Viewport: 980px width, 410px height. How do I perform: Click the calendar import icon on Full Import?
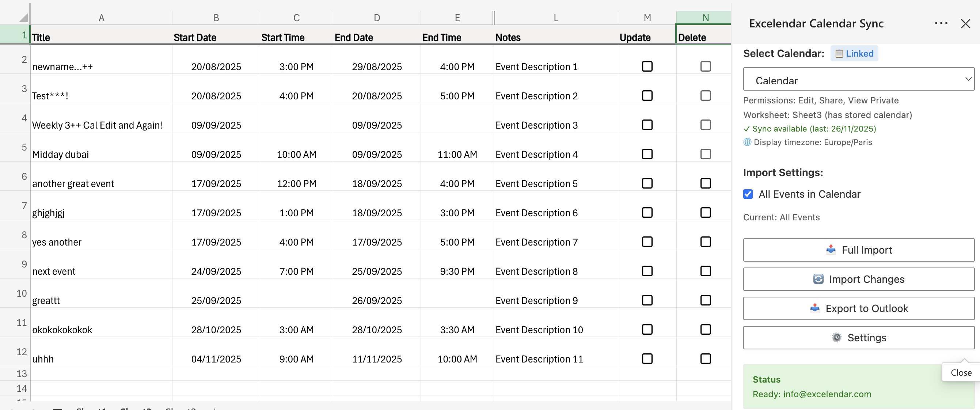pos(831,250)
